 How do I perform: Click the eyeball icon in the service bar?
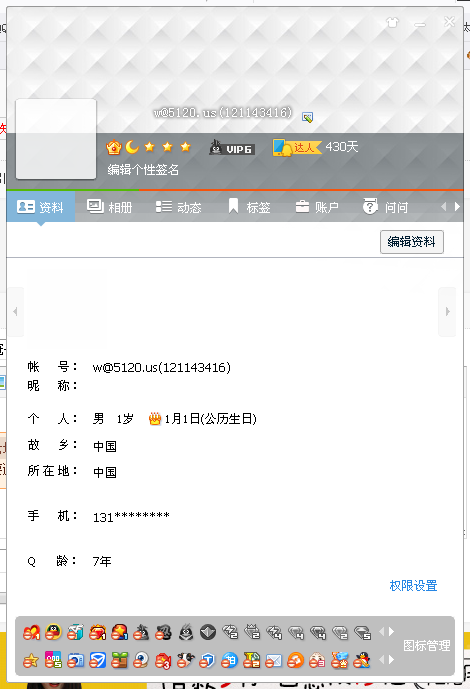point(141,660)
